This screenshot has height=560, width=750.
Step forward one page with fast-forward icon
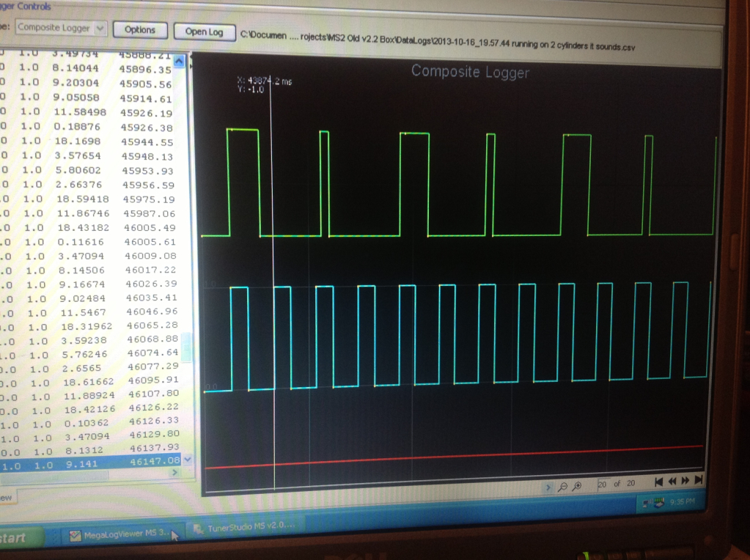685,481
